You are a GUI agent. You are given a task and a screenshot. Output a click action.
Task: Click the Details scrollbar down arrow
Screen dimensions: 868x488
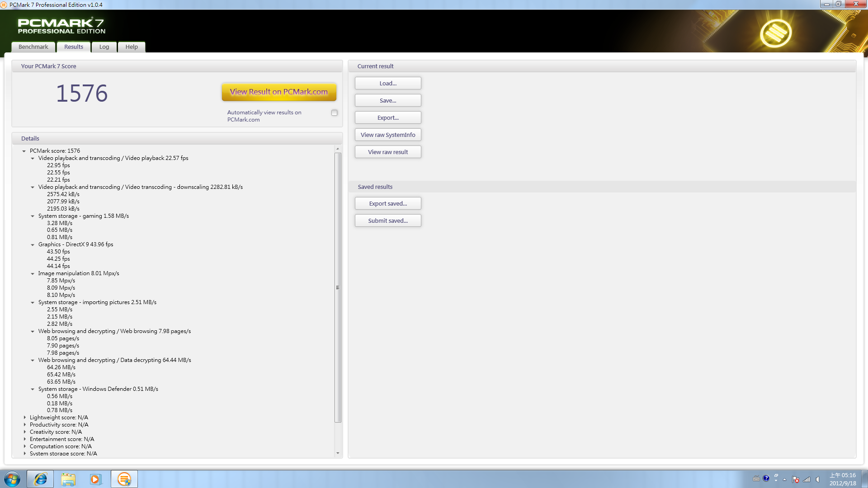click(338, 453)
